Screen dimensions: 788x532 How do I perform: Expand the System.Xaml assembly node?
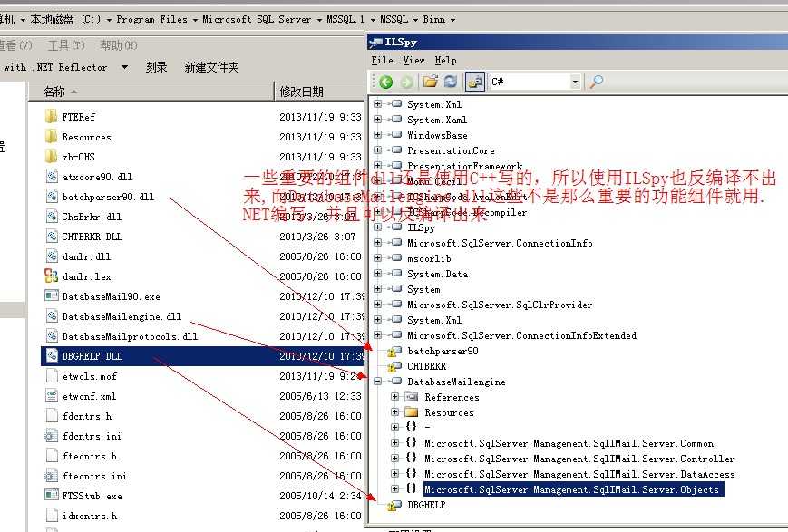click(x=378, y=120)
